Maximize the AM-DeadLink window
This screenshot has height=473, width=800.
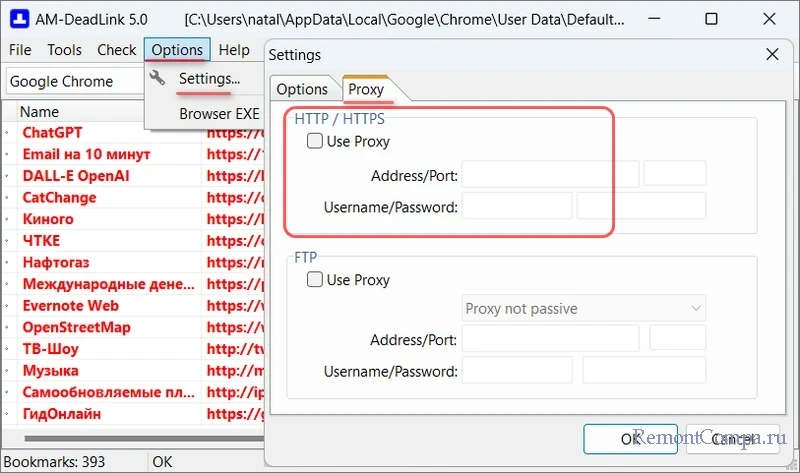coord(711,18)
